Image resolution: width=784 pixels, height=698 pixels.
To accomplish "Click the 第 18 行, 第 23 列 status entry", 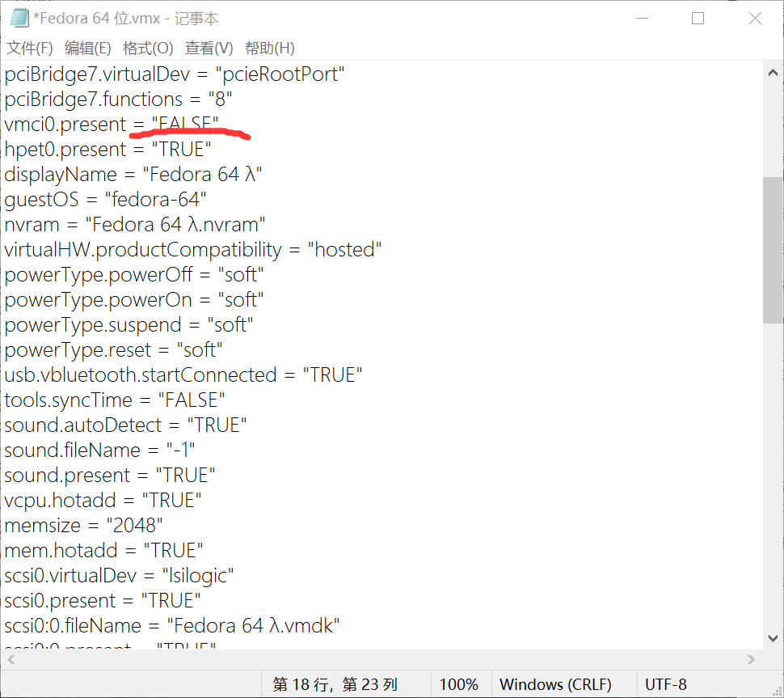I will coord(335,684).
